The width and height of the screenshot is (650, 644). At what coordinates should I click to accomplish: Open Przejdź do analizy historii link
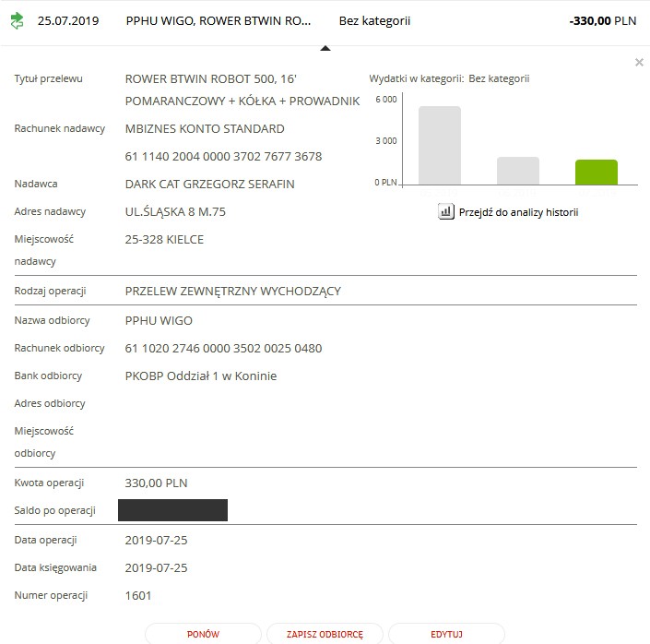517,212
